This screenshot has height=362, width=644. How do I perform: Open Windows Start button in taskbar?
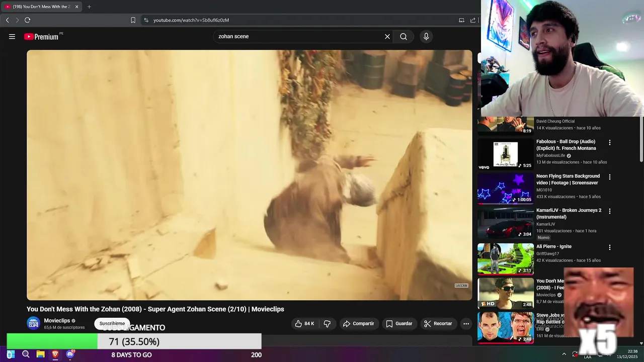[x=11, y=354]
